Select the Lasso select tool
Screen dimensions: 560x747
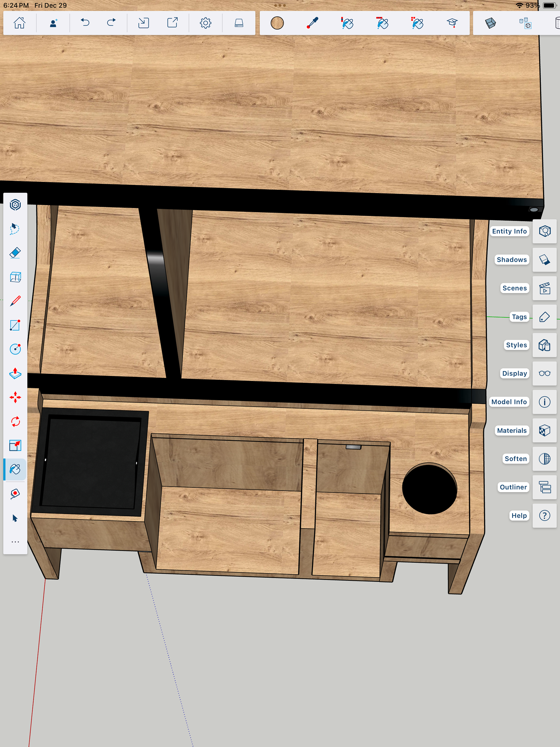coord(15,229)
